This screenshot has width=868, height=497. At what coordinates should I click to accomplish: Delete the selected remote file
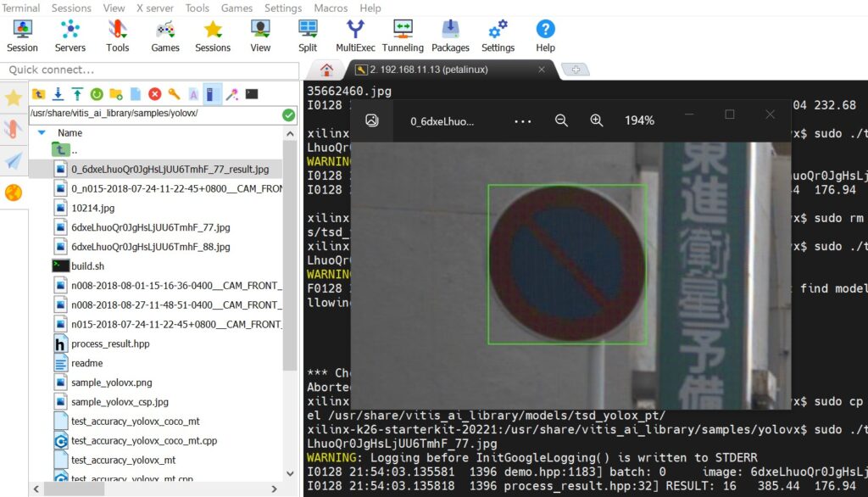pos(153,95)
